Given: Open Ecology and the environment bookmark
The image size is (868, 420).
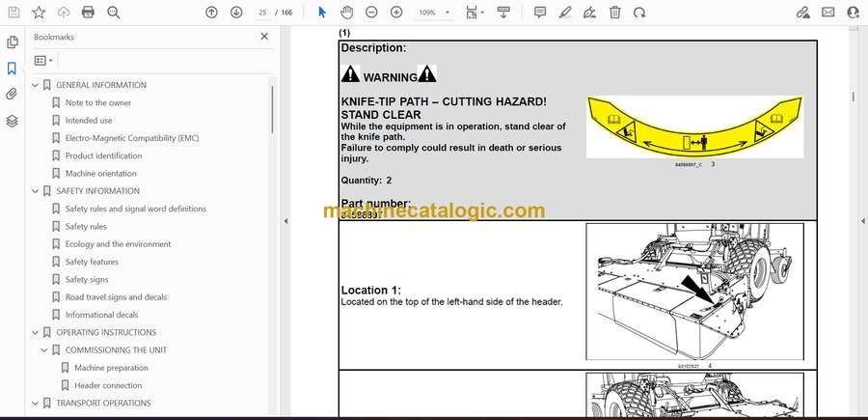Looking at the screenshot, I should point(118,244).
